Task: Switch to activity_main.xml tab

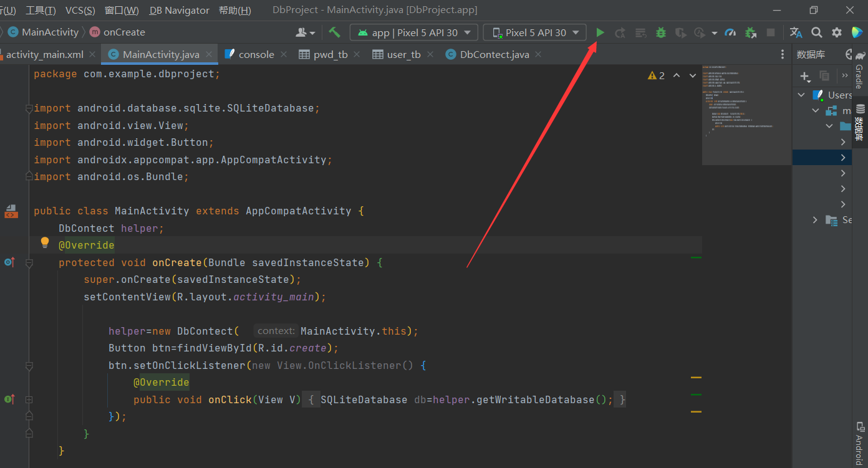Action: [x=45, y=55]
